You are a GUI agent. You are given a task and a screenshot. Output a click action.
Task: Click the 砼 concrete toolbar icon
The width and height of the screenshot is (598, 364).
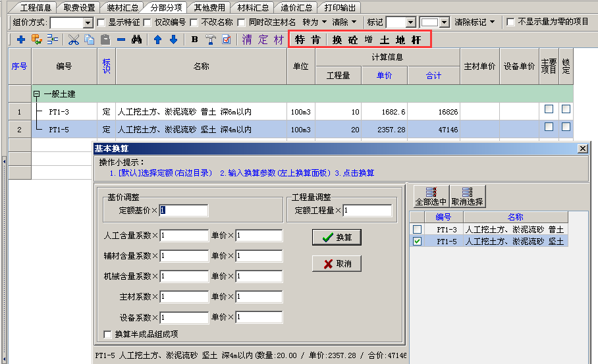(x=353, y=39)
